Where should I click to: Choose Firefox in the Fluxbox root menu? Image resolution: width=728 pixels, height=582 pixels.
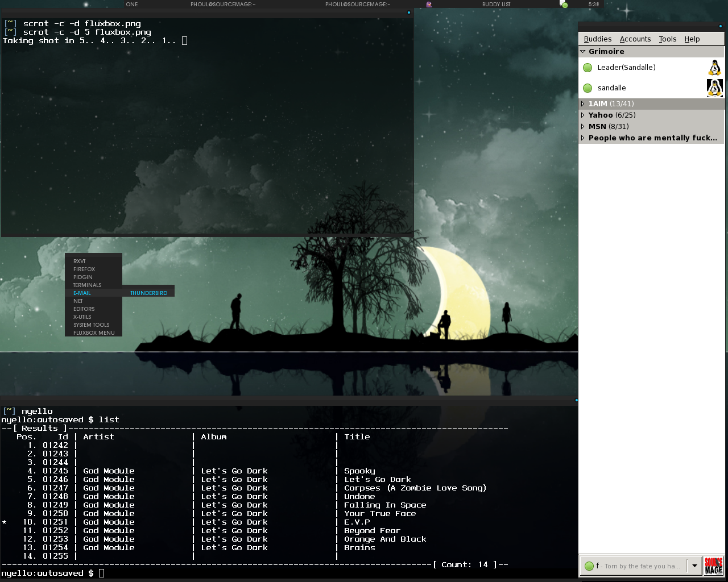(x=84, y=269)
